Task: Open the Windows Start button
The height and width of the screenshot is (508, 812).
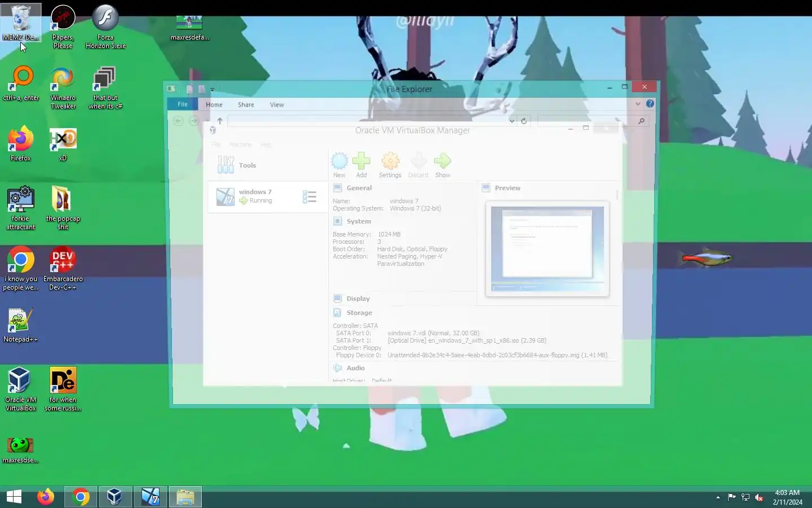Action: (14, 497)
